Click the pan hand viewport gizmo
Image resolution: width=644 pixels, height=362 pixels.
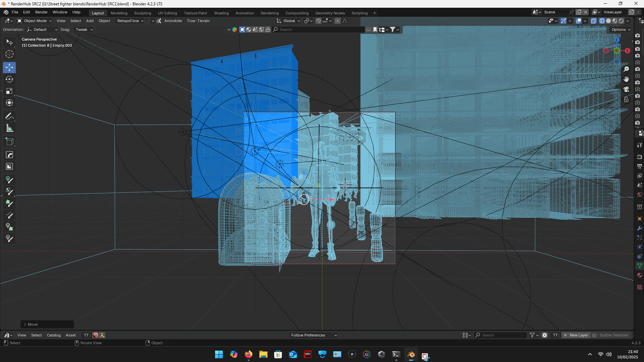(626, 79)
